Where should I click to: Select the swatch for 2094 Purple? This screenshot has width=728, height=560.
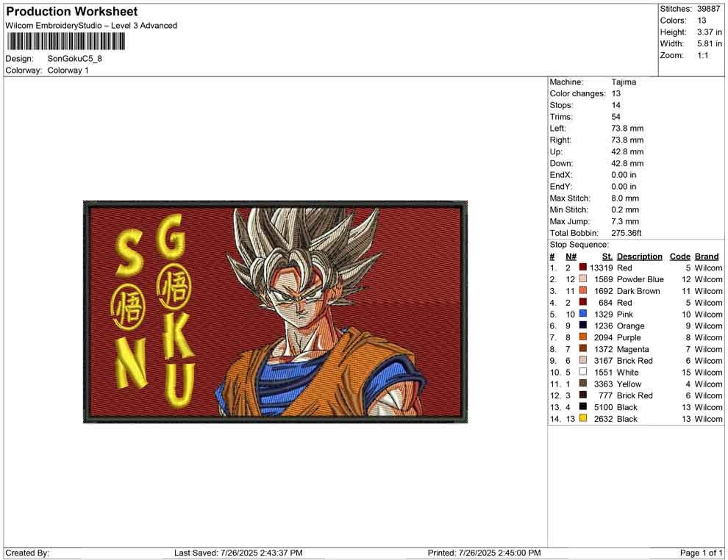tap(582, 337)
